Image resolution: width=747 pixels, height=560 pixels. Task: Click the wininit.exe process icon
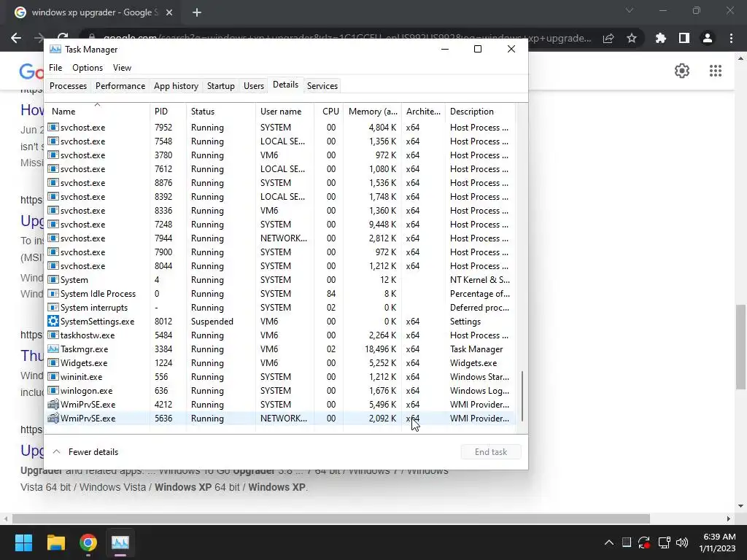tap(53, 377)
